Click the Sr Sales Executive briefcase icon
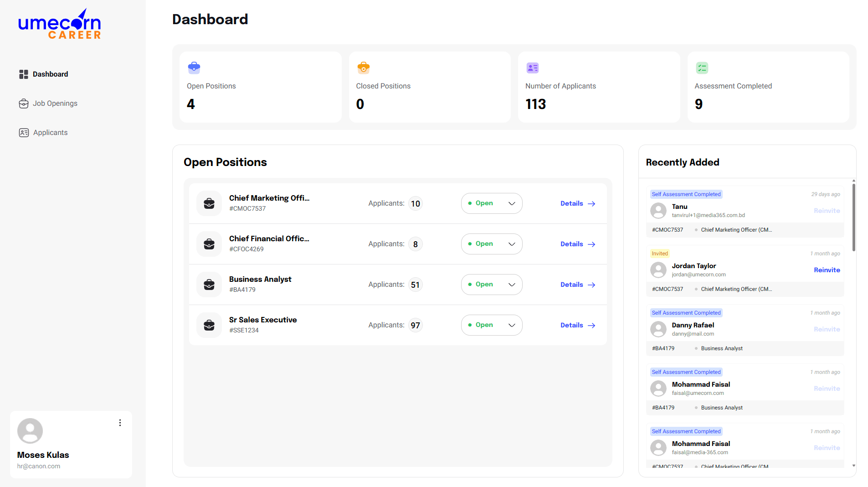 (x=209, y=325)
